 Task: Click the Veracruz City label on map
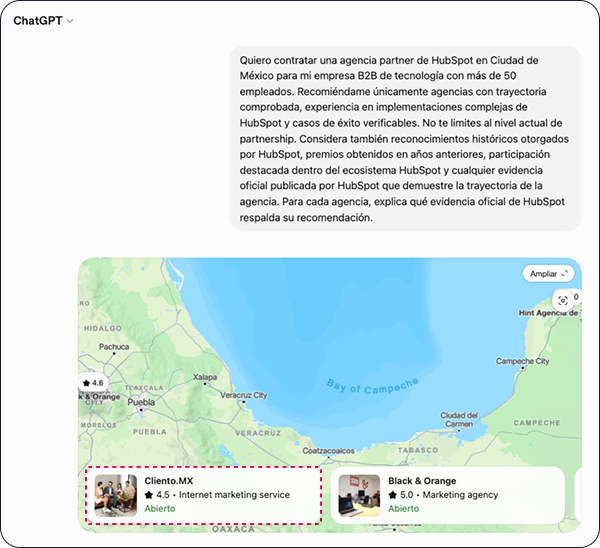point(244,395)
